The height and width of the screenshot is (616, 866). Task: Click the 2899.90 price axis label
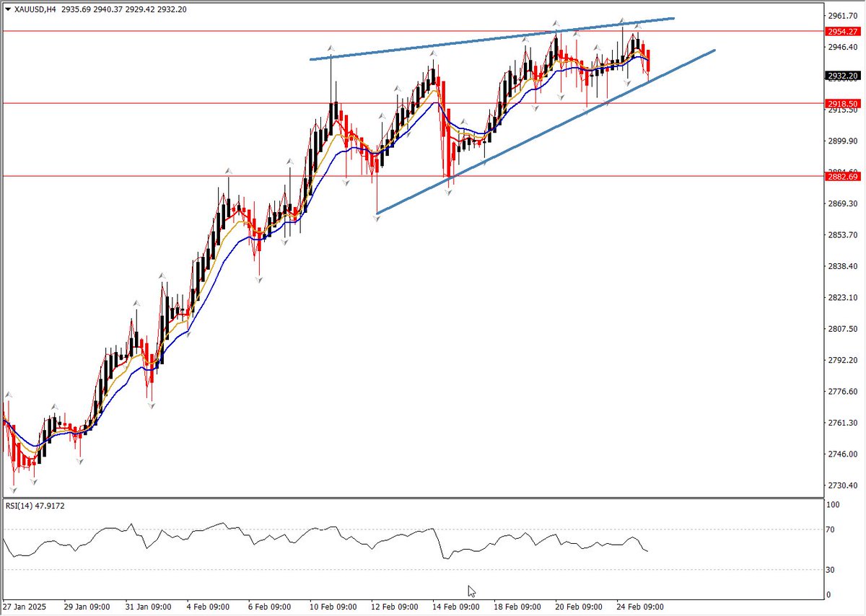[x=841, y=141]
